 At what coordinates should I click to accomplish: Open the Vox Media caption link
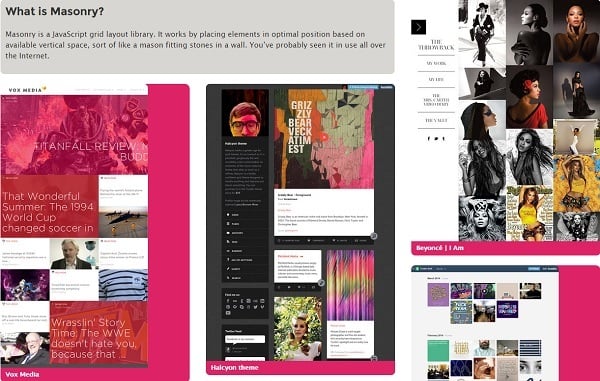click(22, 374)
